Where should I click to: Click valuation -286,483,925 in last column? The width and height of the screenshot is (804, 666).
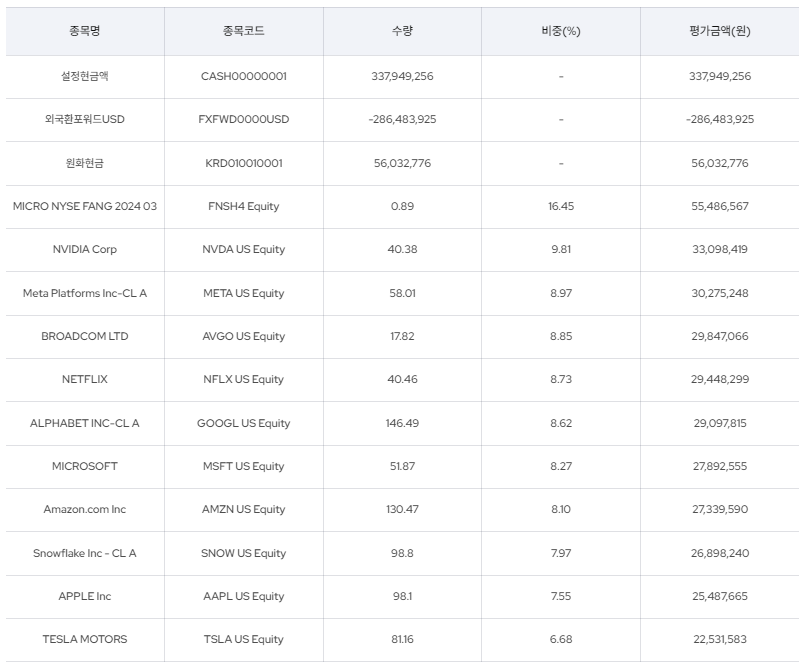(720, 119)
